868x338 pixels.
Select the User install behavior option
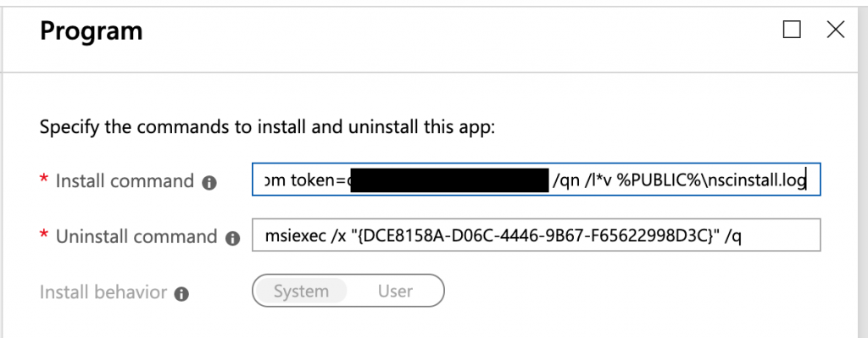pyautogui.click(x=395, y=291)
